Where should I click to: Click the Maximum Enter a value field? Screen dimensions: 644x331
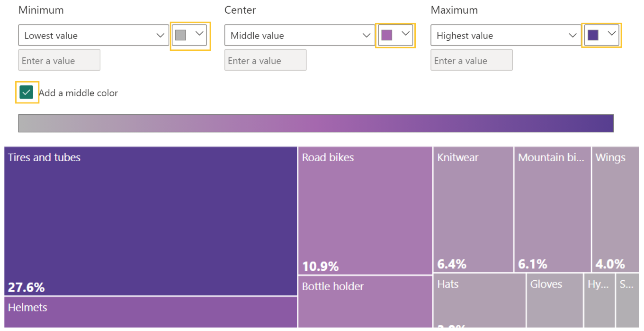471,60
